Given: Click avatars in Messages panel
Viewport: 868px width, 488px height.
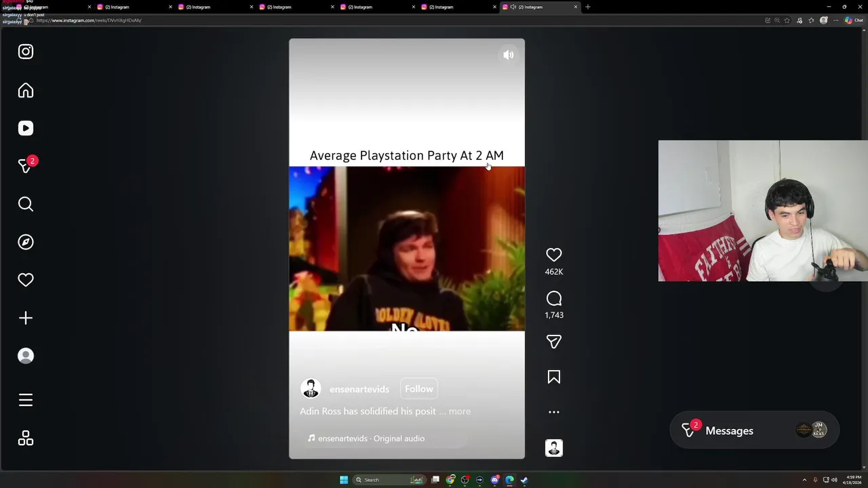Looking at the screenshot, I should tap(811, 430).
